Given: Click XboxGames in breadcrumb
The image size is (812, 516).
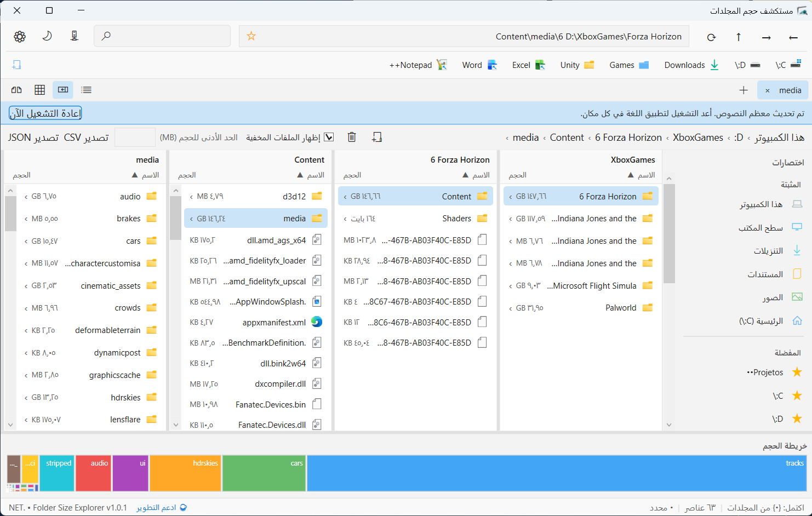Looking at the screenshot, I should pyautogui.click(x=697, y=137).
